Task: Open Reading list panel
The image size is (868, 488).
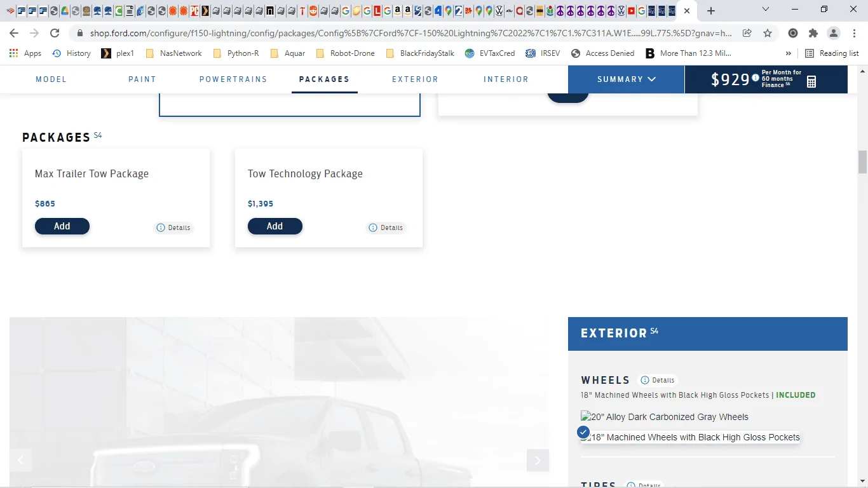Action: coord(832,53)
